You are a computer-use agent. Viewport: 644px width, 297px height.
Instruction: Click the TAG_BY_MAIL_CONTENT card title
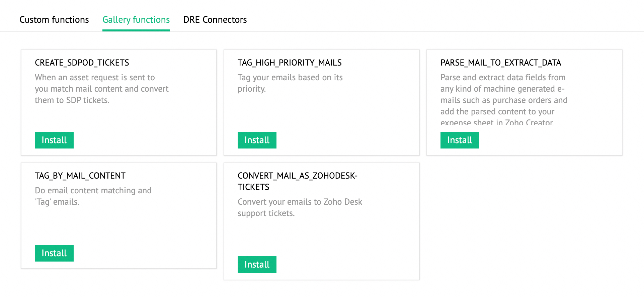80,176
